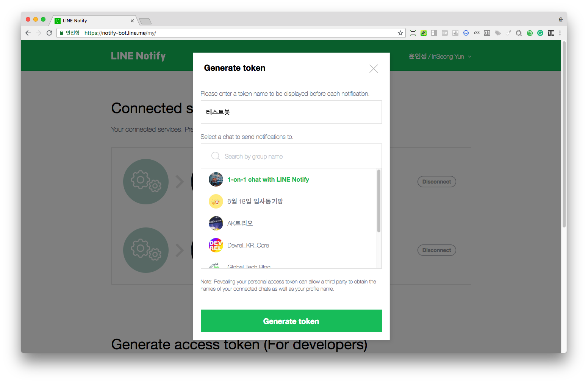Disconnect the first connected service

click(x=436, y=182)
